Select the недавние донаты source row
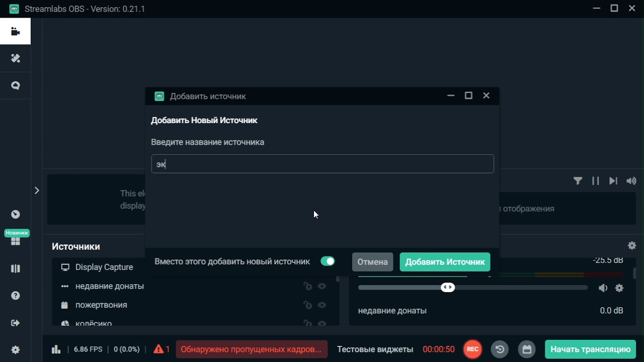 (x=194, y=286)
